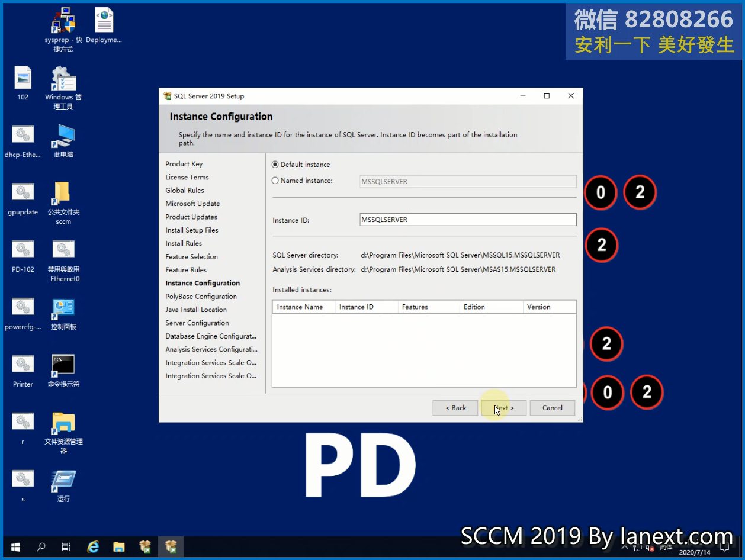The image size is (745, 560).
Task: Go to the Feature Selection step
Action: [192, 257]
